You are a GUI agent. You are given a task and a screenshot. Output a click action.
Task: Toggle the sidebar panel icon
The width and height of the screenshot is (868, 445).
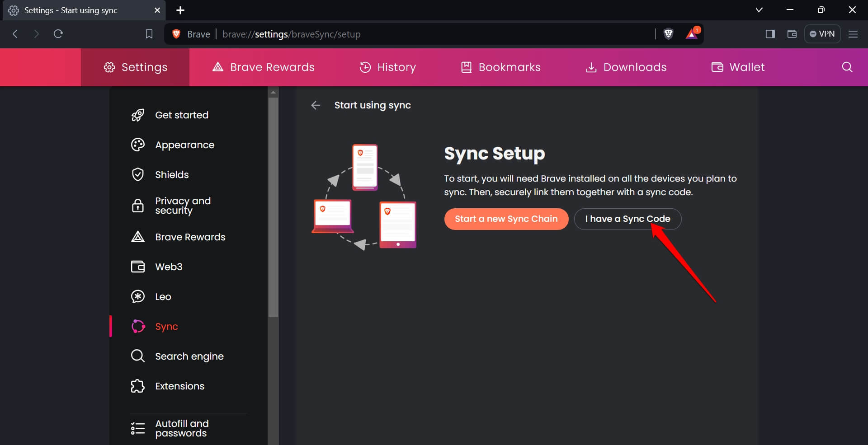pos(770,34)
